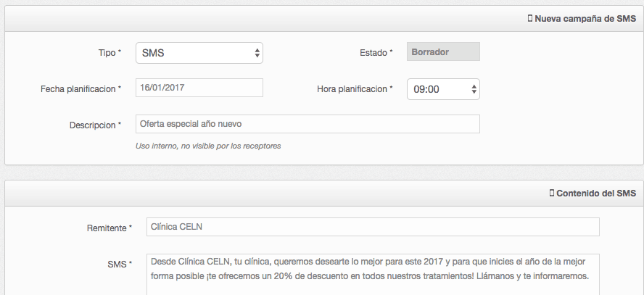
Task: Open the Tipo SMS dropdown
Action: coord(199,53)
